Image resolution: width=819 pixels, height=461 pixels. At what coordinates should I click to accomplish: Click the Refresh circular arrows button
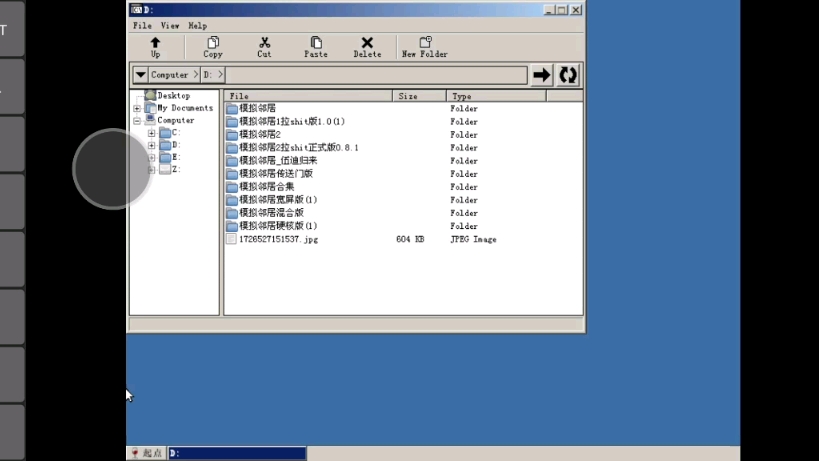point(568,75)
